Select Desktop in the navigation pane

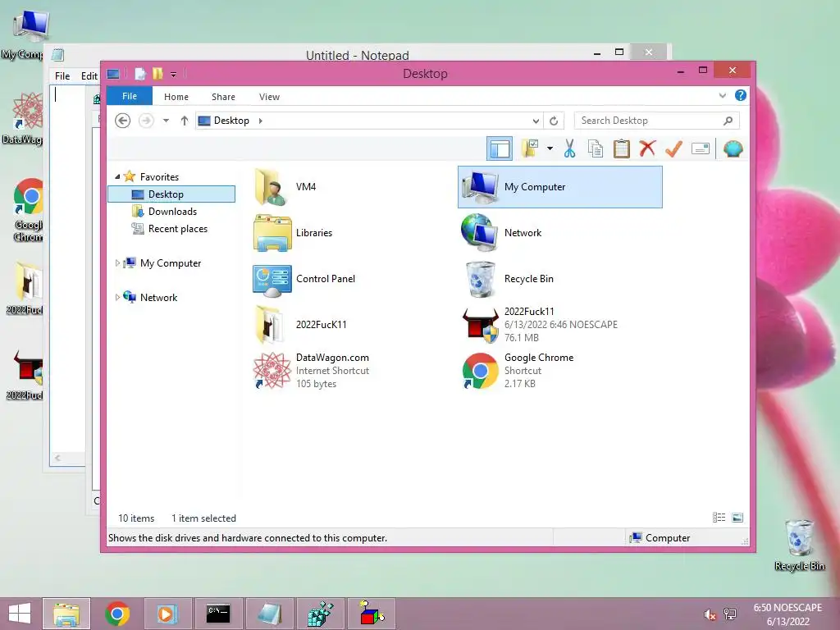coord(171,194)
